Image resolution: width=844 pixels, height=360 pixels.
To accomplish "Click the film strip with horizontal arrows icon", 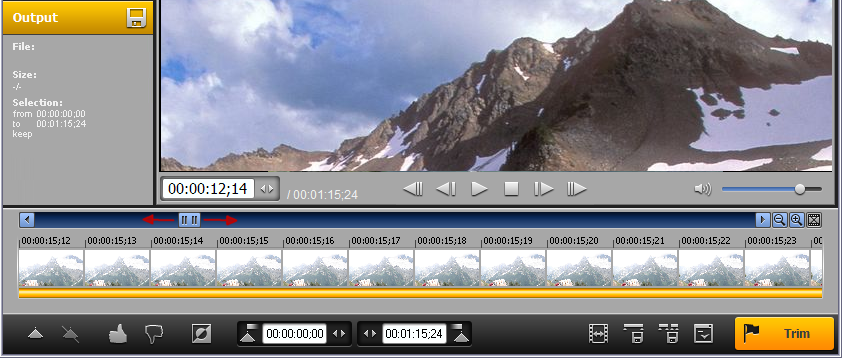I will (x=598, y=334).
